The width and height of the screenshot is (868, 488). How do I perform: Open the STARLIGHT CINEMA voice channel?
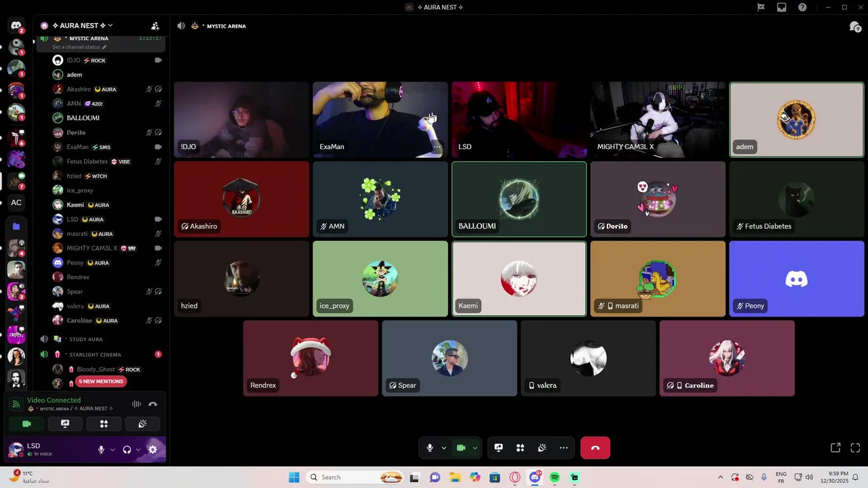point(95,354)
